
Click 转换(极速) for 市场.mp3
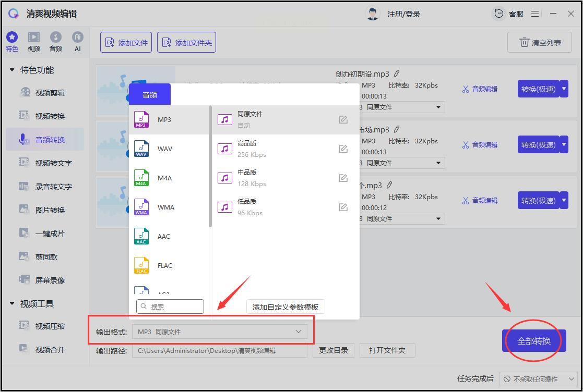(539, 145)
